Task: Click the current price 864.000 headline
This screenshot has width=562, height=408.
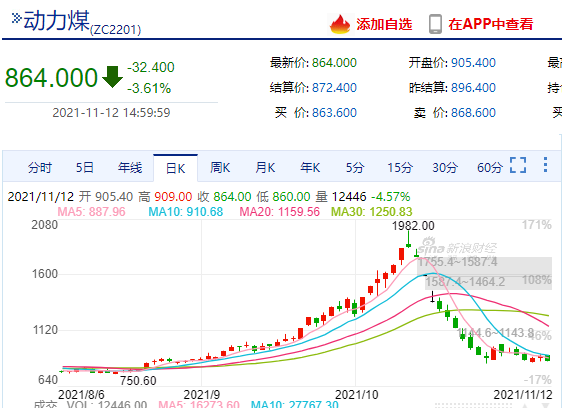Action: pos(51,77)
